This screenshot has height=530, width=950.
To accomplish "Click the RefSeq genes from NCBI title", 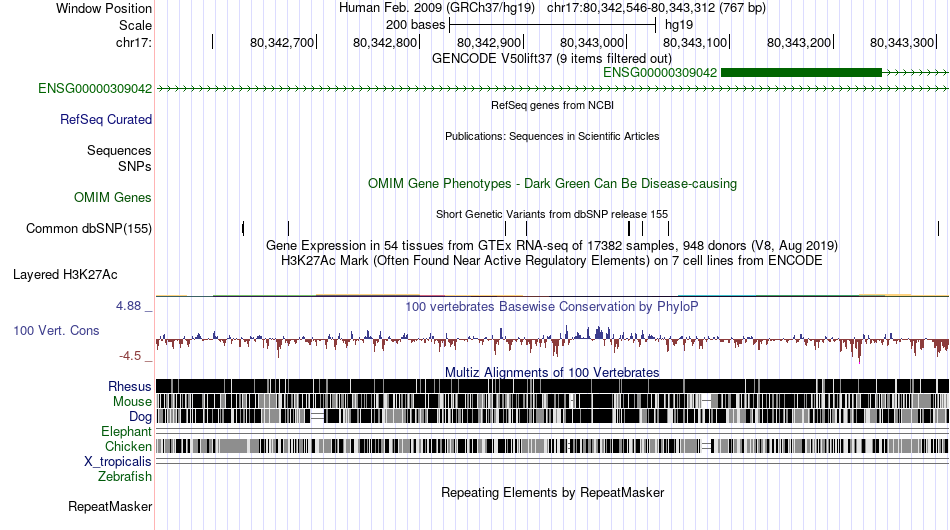I will (553, 105).
